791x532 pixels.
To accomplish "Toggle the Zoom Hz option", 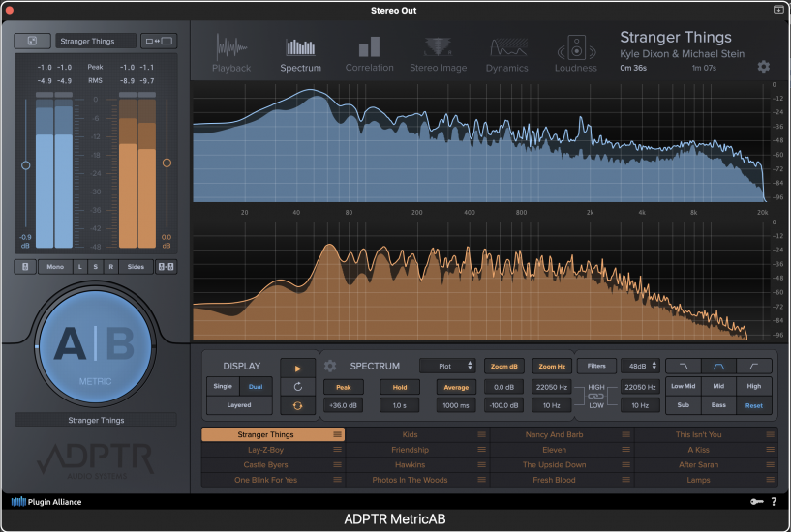I will coord(550,367).
